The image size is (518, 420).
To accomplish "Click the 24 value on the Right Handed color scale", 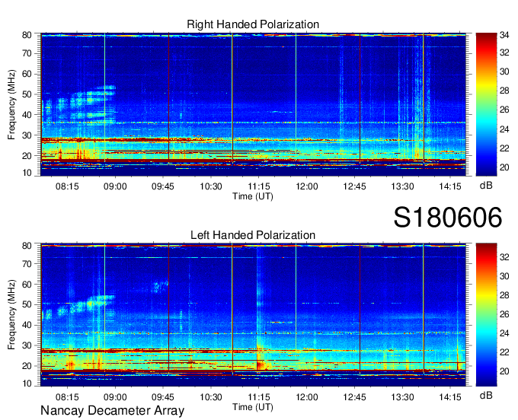I will coord(504,129).
